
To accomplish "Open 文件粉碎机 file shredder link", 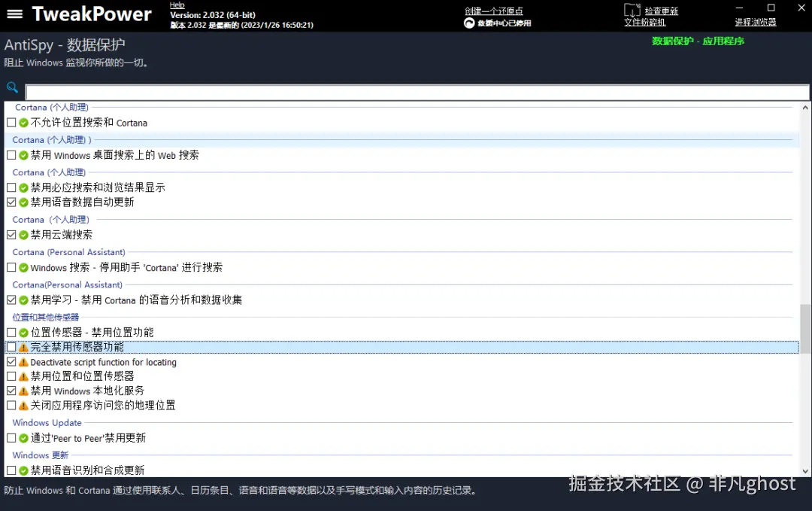I will click(x=645, y=23).
